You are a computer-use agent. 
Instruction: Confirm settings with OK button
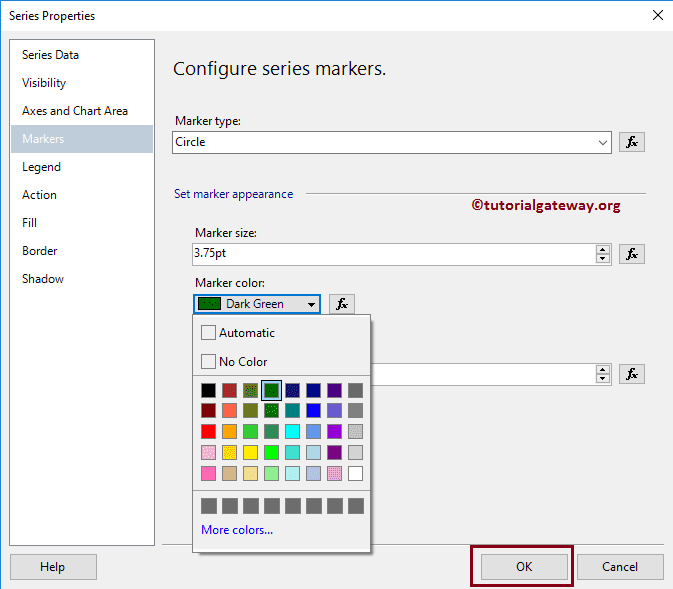click(524, 567)
